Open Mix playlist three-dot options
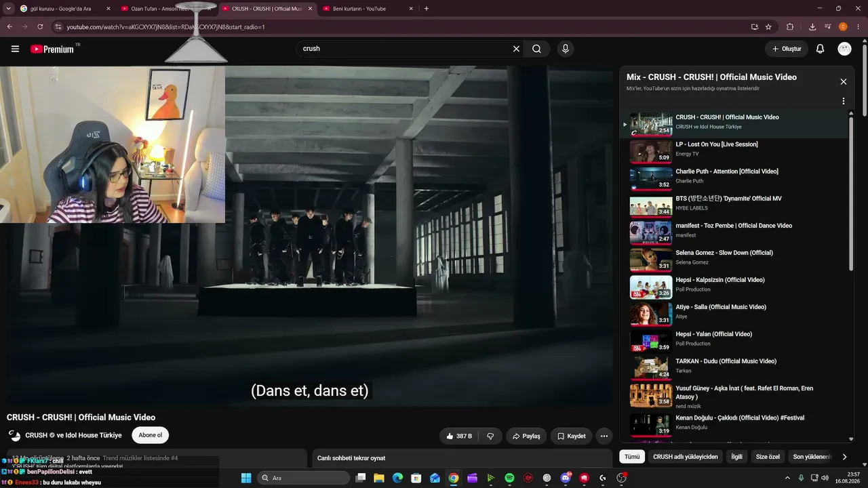868x488 pixels. click(844, 101)
